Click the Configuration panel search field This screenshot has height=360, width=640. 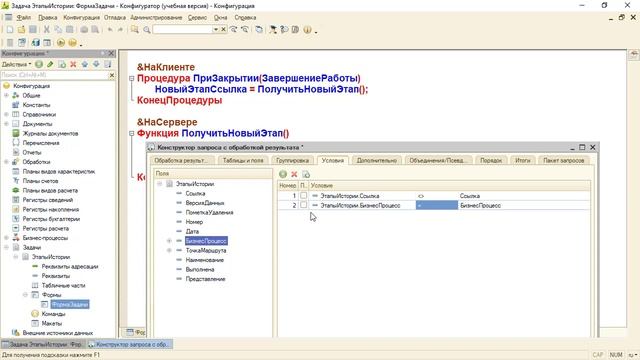pos(54,75)
